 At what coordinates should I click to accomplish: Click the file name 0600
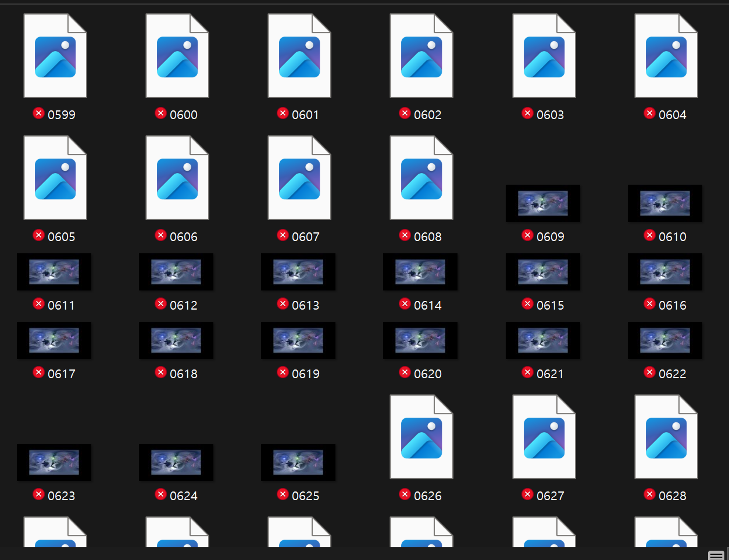184,115
